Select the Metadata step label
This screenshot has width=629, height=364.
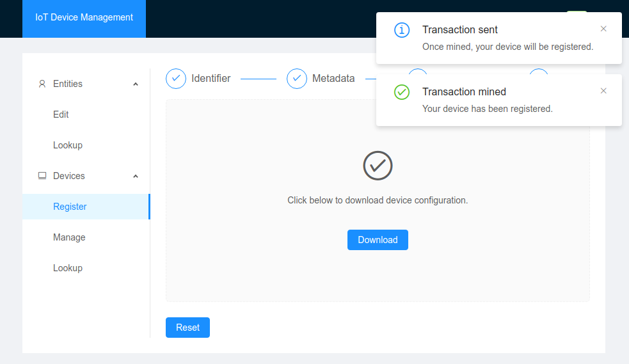coord(333,78)
